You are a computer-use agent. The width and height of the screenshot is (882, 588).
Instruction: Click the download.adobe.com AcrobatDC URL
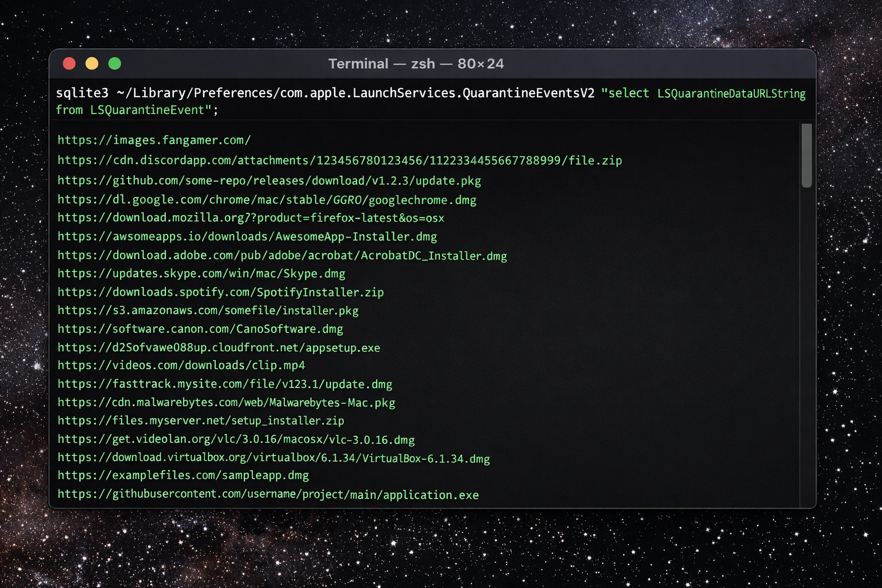click(x=282, y=256)
